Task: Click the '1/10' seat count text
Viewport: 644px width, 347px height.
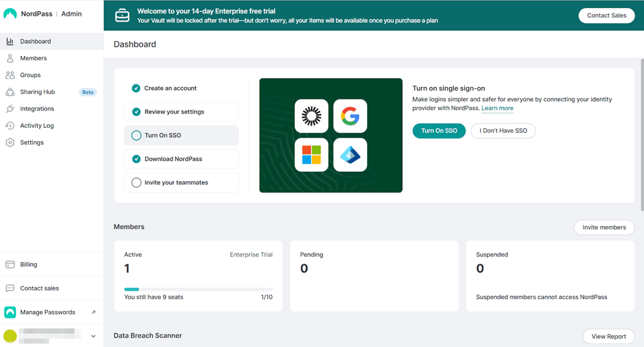Action: click(x=267, y=297)
